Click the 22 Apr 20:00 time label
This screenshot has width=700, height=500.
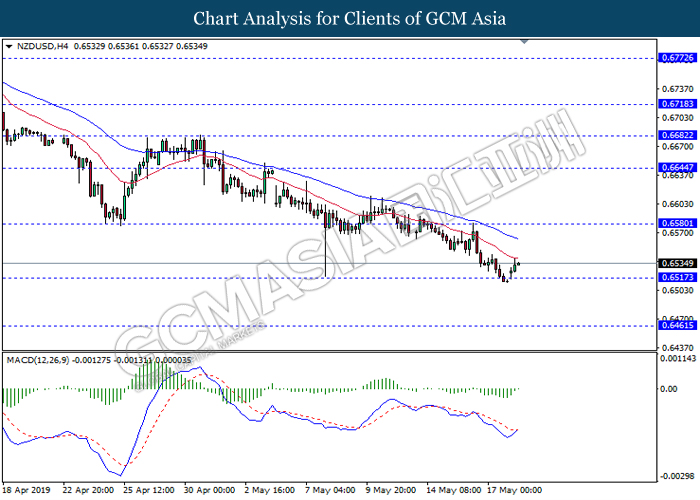tap(88, 490)
